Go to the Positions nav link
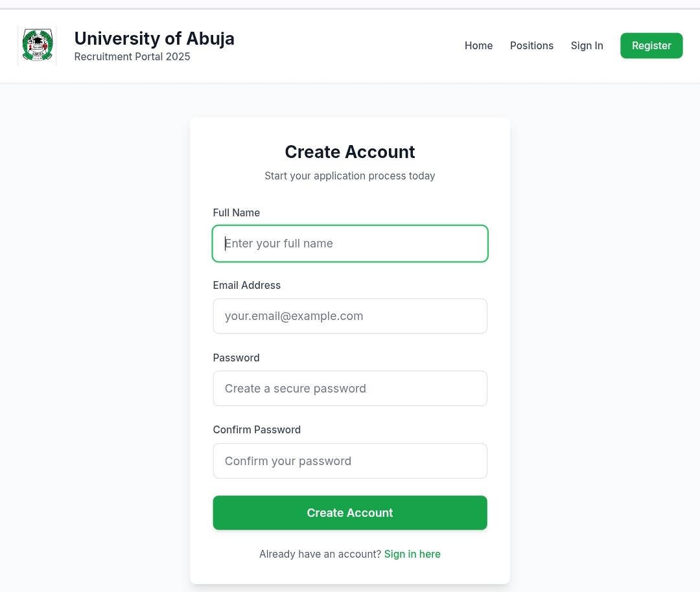700x592 pixels. (x=531, y=45)
